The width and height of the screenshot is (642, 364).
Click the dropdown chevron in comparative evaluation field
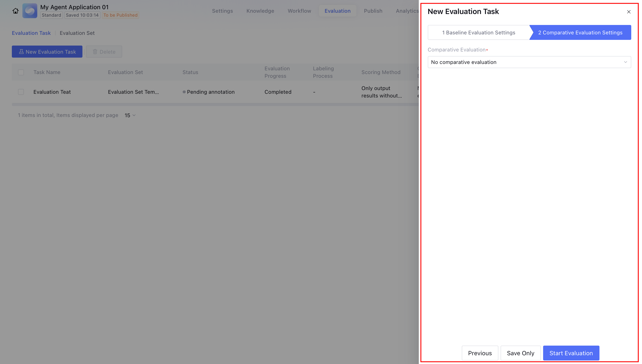point(625,62)
